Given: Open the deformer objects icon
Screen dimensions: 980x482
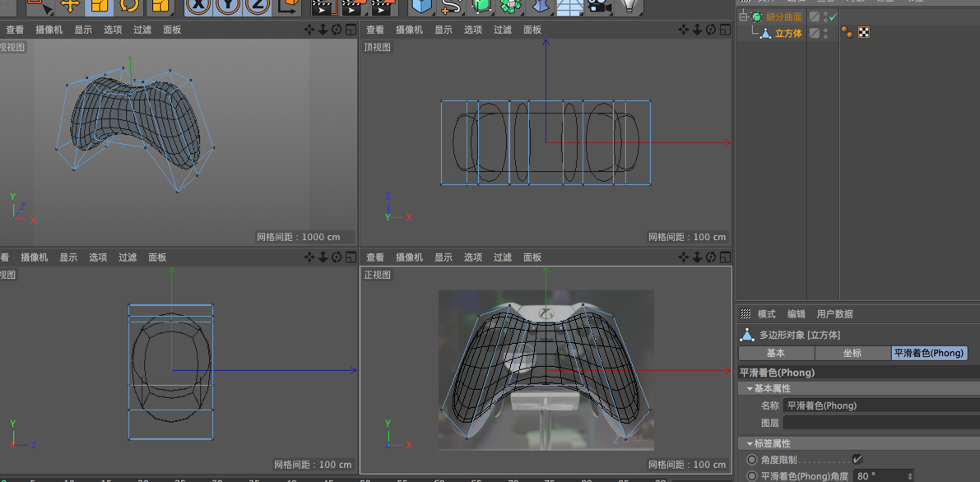Looking at the screenshot, I should click(540, 6).
